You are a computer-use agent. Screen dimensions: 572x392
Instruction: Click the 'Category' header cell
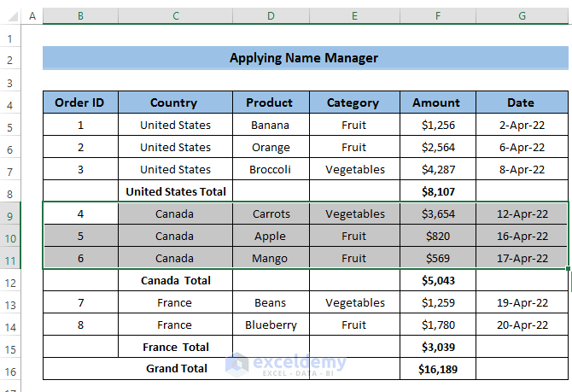click(353, 102)
